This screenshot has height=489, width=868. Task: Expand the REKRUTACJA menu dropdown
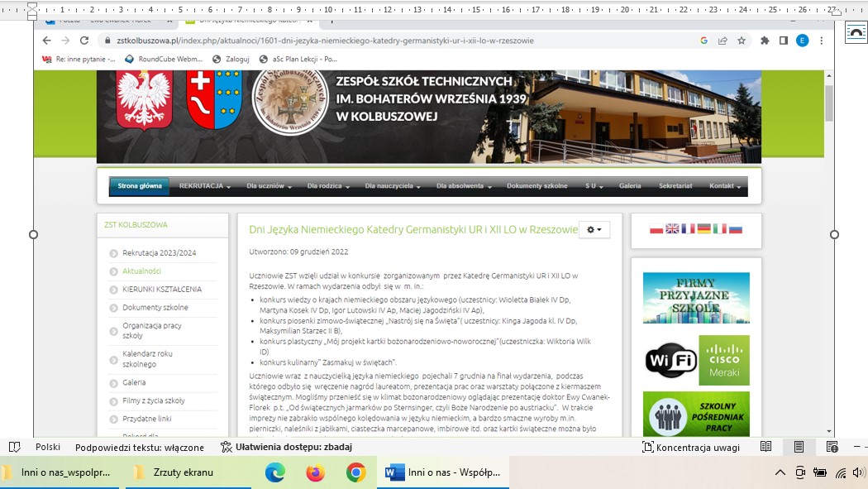[x=204, y=186]
